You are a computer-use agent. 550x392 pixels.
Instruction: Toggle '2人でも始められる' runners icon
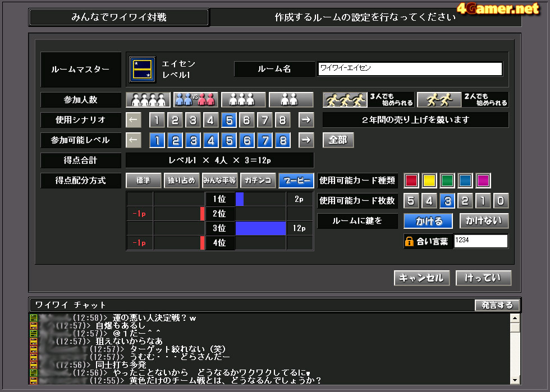439,100
